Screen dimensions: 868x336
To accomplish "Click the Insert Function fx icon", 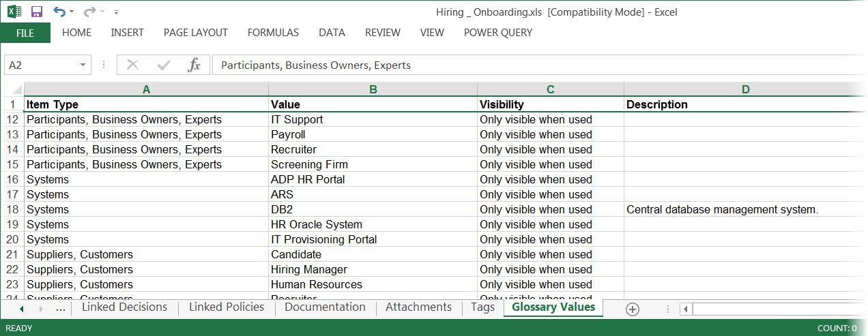I will coord(194,65).
